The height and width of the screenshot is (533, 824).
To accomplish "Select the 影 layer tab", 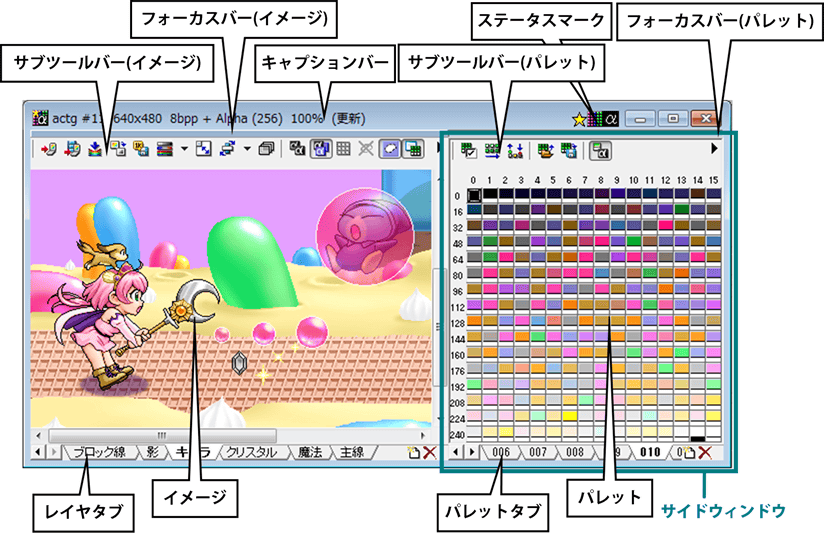I will coord(152,452).
